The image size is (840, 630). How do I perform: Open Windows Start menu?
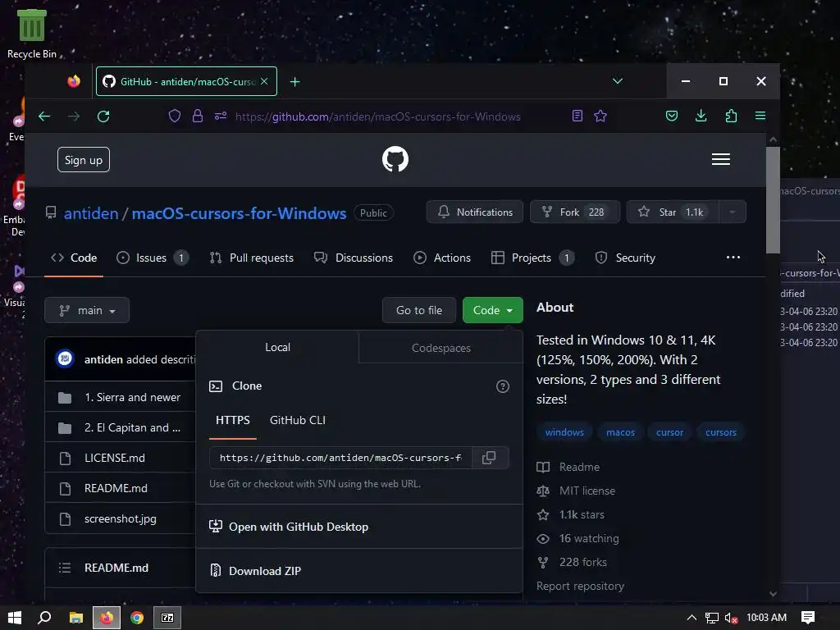pos(15,618)
